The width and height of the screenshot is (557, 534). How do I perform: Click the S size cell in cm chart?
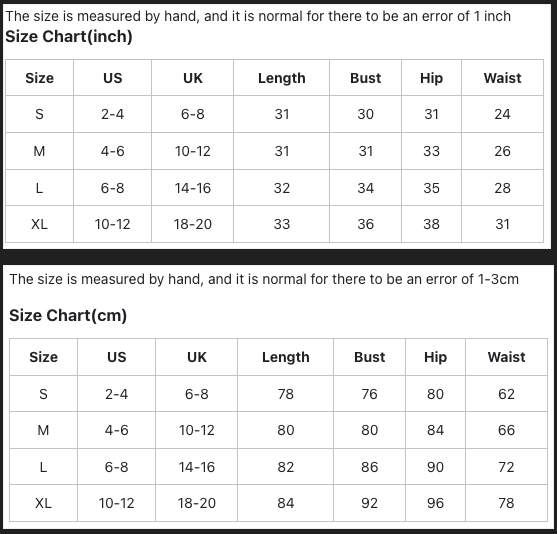pos(43,394)
